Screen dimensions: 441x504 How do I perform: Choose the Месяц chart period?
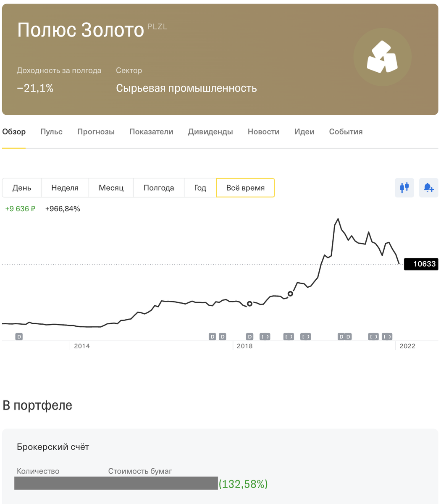point(111,188)
